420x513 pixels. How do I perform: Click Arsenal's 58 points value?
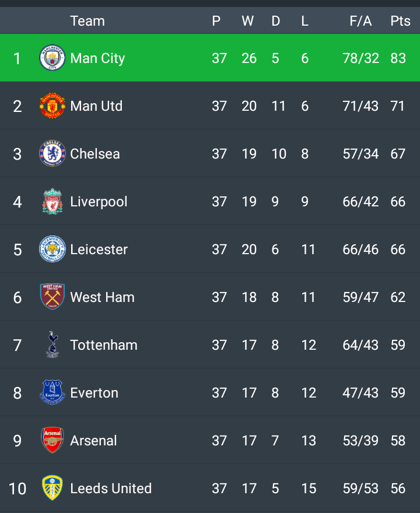(398, 441)
